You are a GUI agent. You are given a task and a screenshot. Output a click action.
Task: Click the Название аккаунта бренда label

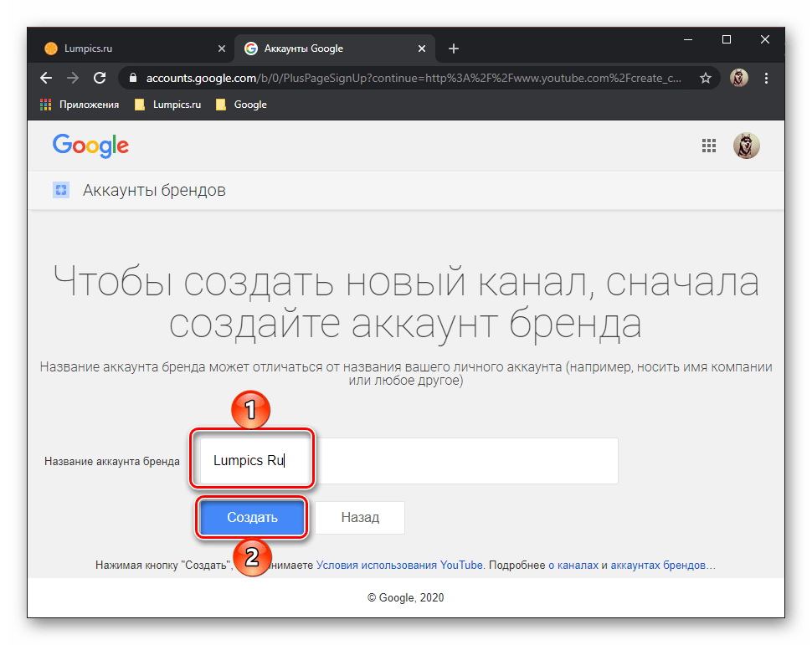tap(112, 461)
